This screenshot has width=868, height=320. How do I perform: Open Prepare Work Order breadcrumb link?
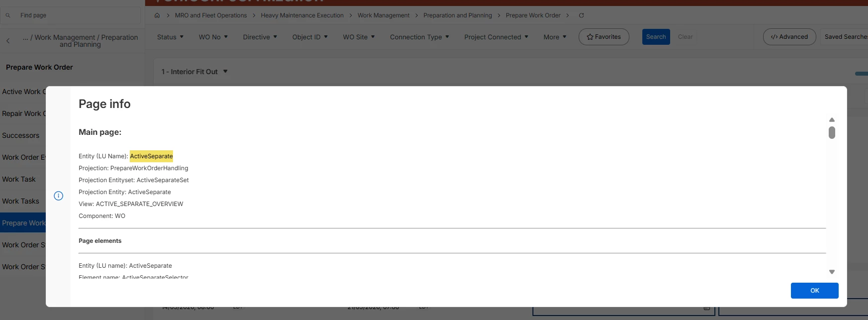click(x=533, y=15)
